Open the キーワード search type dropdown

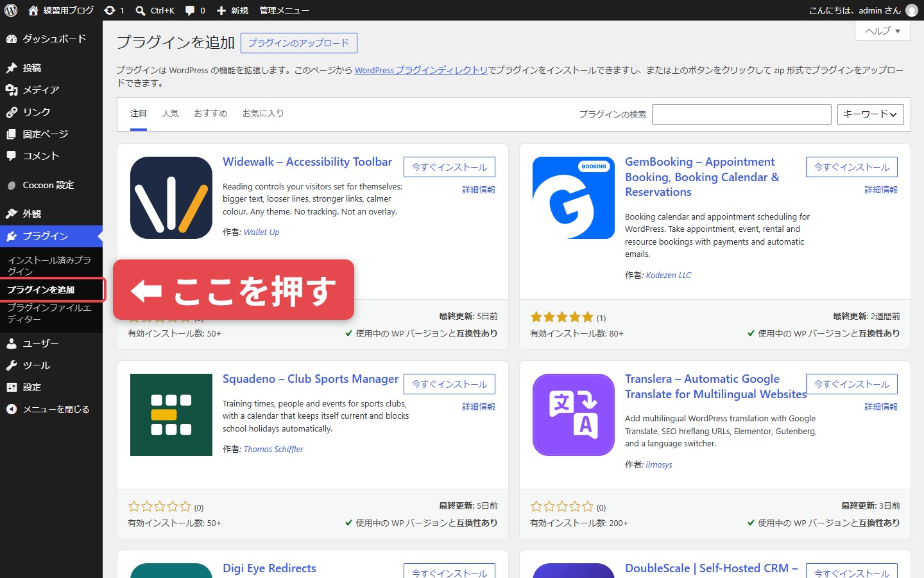(x=871, y=114)
